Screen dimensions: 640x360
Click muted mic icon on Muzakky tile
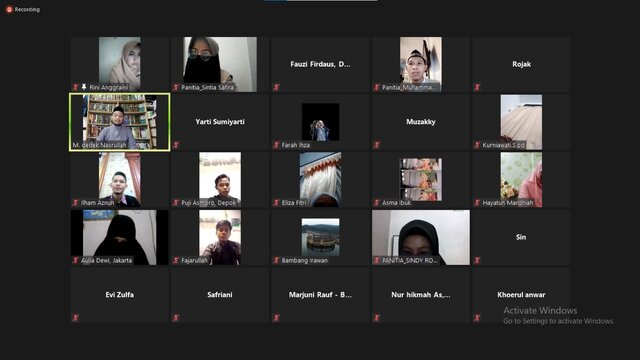[x=377, y=145]
